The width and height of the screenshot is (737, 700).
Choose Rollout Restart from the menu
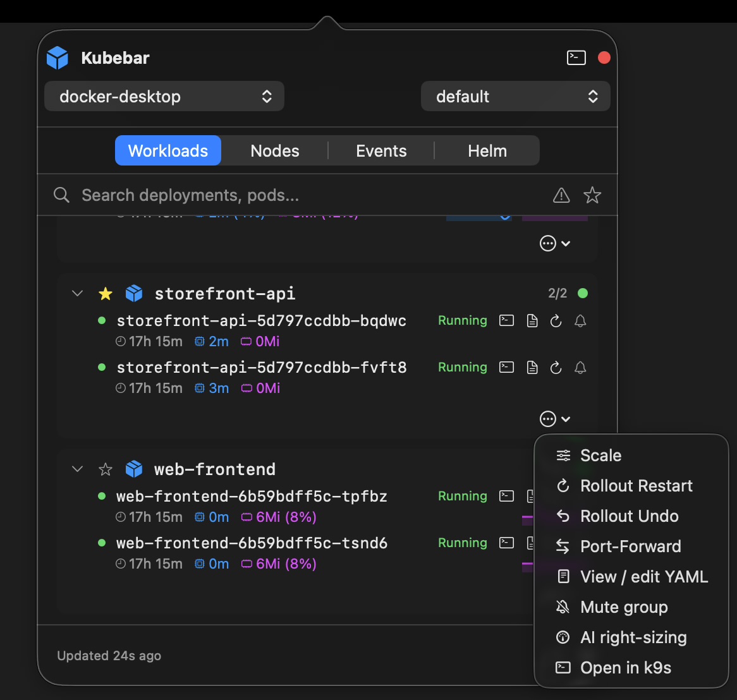631,486
